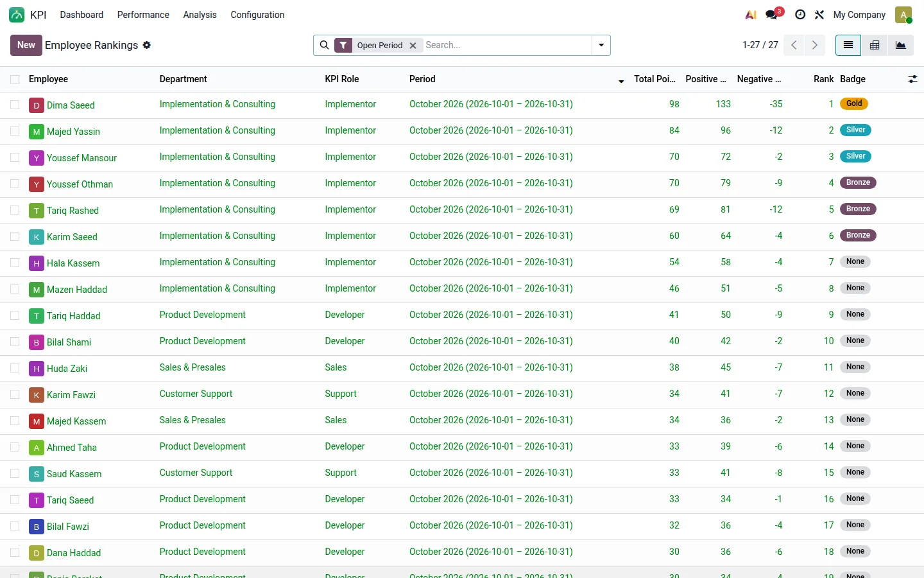Click Dima Saeed's avatar icon
The width and height of the screenshot is (924, 578).
click(37, 105)
